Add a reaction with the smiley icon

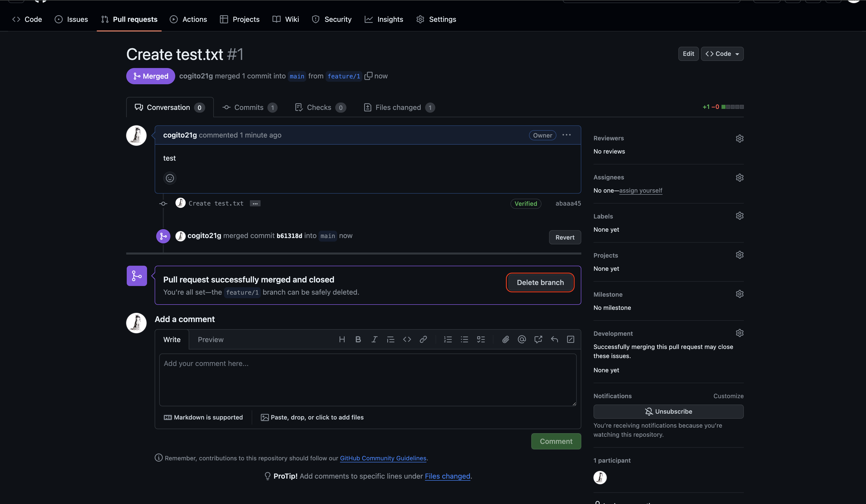[170, 178]
